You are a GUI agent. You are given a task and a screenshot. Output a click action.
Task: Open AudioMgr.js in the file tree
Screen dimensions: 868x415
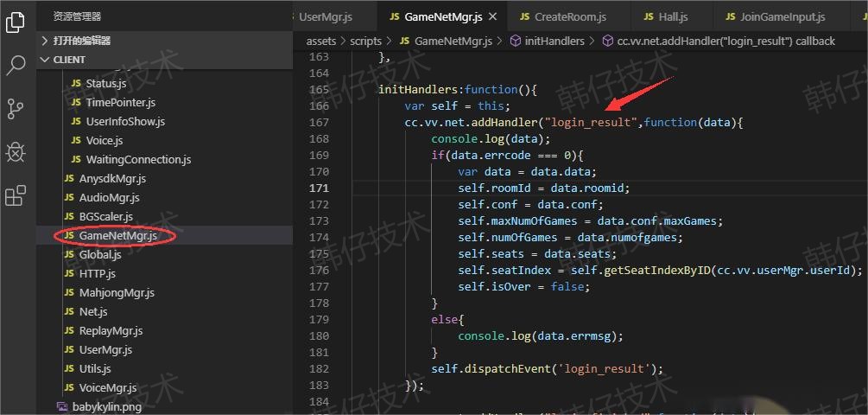coord(164,197)
